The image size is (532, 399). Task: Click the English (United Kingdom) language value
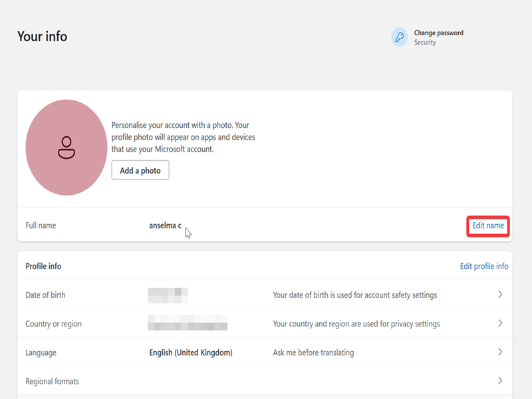click(x=190, y=352)
